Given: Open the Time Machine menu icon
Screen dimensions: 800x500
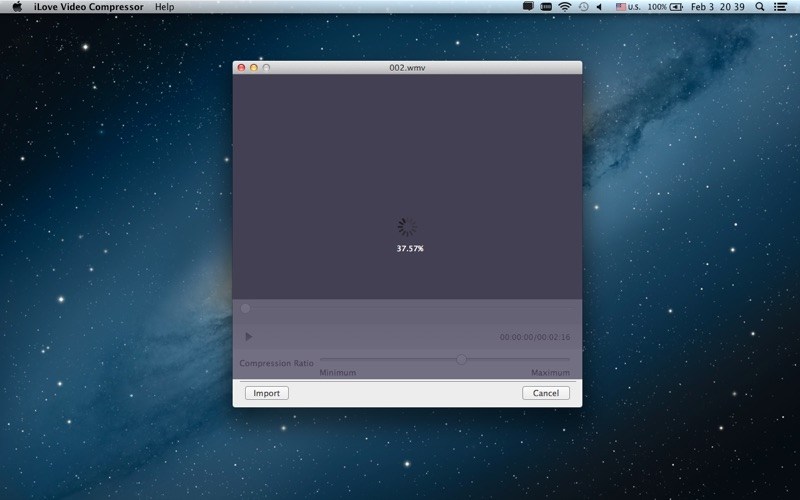Looking at the screenshot, I should (583, 7).
